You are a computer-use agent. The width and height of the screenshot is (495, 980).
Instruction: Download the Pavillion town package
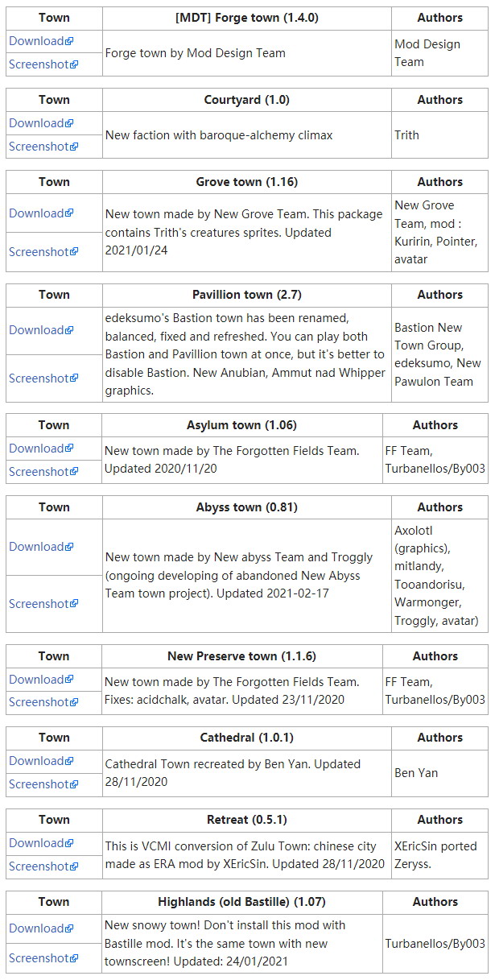click(36, 330)
